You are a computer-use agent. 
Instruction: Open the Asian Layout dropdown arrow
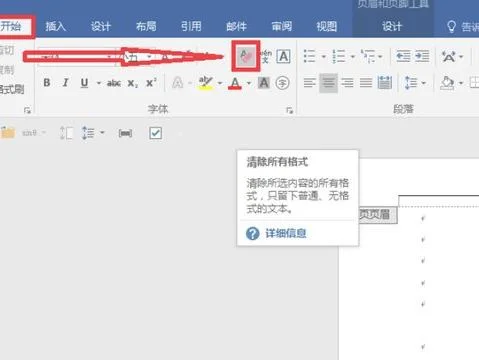pyautogui.click(x=461, y=57)
